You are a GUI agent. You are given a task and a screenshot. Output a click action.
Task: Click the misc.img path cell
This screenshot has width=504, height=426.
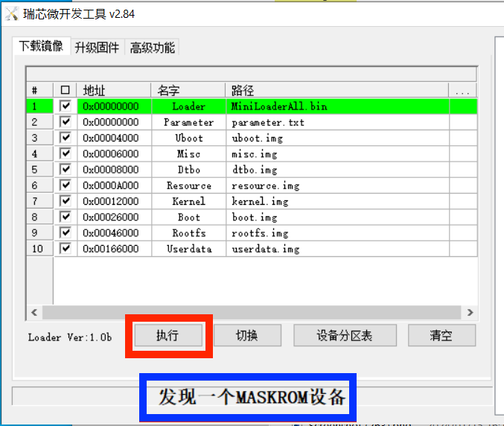click(x=337, y=153)
